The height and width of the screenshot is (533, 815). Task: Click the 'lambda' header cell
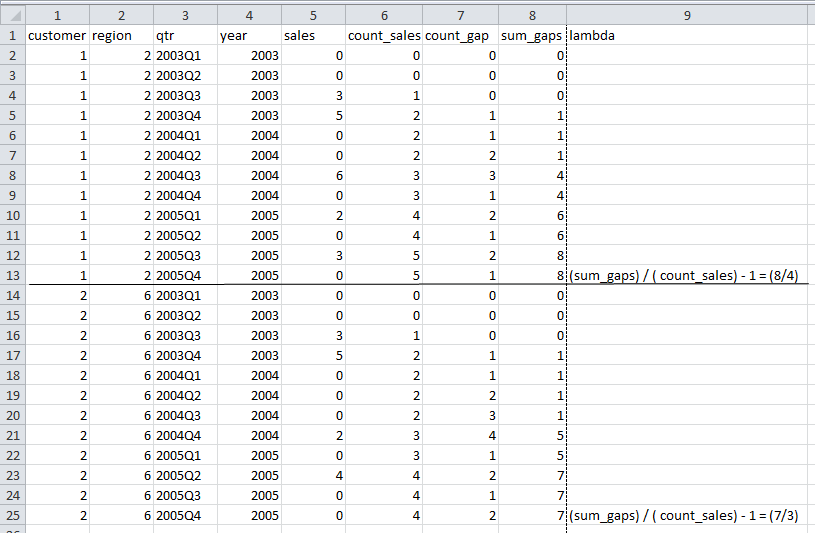(x=687, y=35)
